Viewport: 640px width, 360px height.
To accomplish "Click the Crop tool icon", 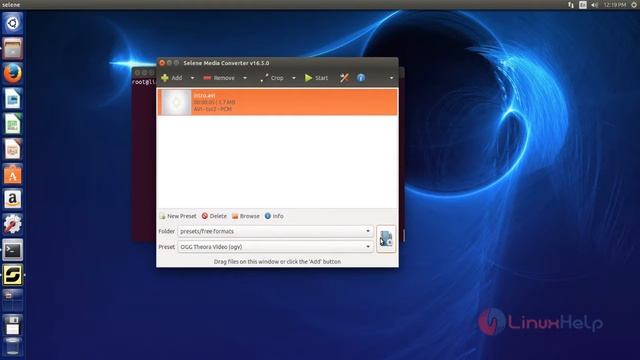I will point(264,78).
